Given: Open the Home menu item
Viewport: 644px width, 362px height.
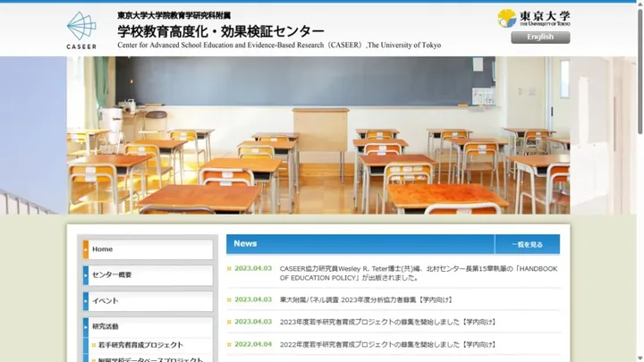Looking at the screenshot, I should tap(148, 249).
